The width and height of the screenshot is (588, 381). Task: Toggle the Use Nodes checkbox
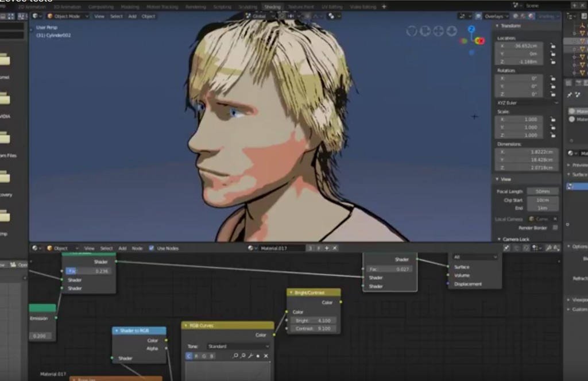[x=152, y=248]
